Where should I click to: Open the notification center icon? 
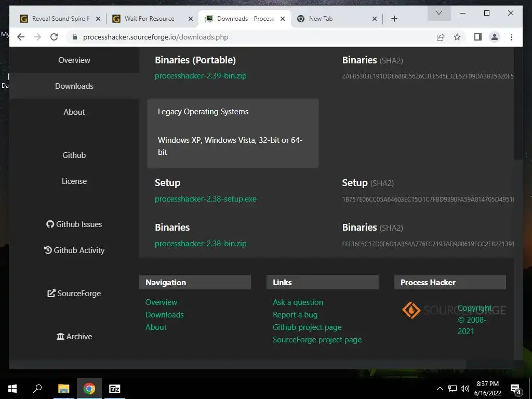516,389
